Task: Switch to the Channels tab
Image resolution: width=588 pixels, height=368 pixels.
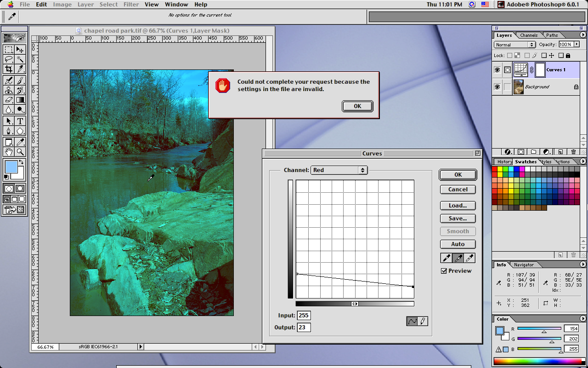Action: (x=529, y=35)
